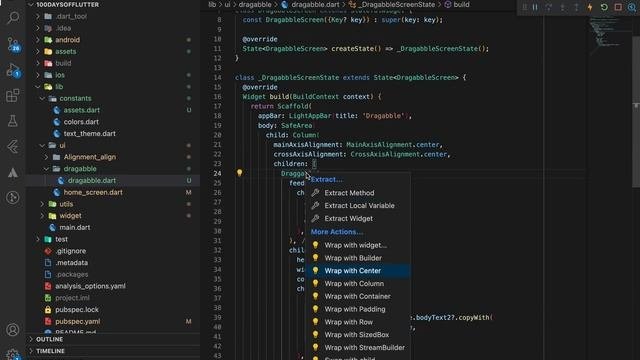The width and height of the screenshot is (640, 360).
Task: Open Run and Debug view
Action: coord(13,70)
